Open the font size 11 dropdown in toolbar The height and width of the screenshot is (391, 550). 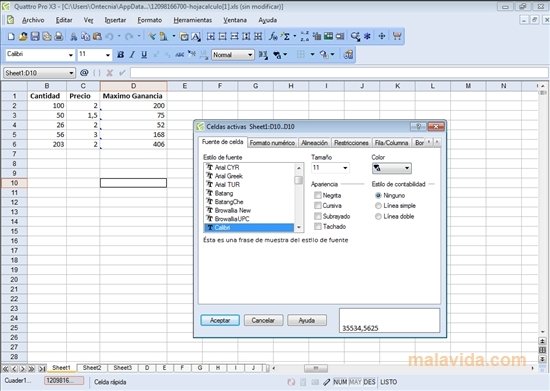(x=108, y=55)
